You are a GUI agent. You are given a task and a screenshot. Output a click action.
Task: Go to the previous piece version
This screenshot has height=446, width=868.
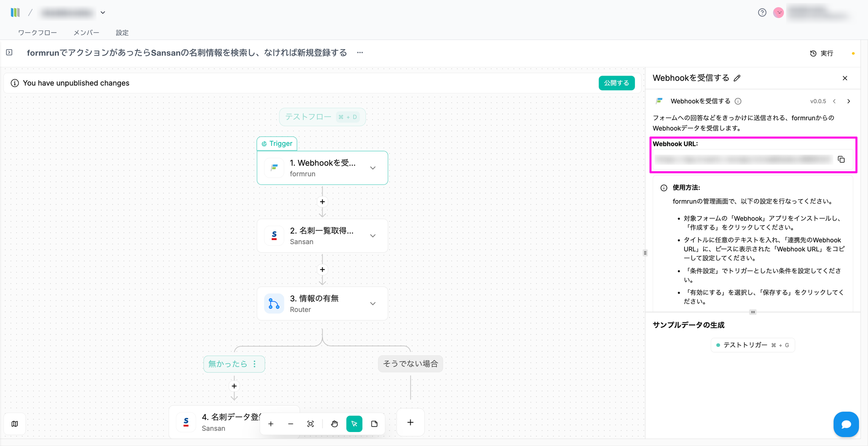[x=834, y=101]
